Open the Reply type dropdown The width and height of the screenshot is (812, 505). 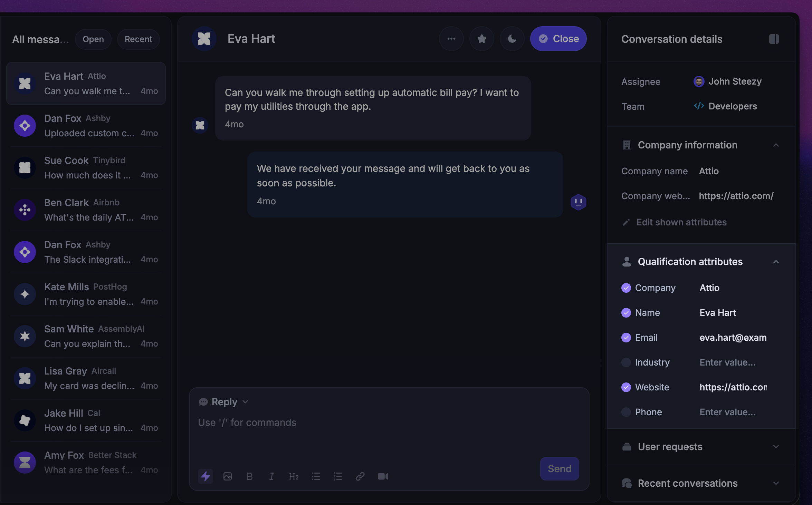(x=224, y=402)
